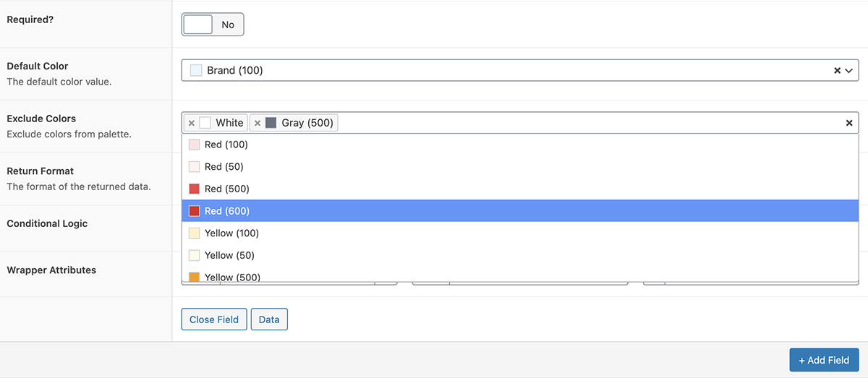Select Yellow (50) from the palette list
The height and width of the screenshot is (378, 868).
pyautogui.click(x=229, y=255)
